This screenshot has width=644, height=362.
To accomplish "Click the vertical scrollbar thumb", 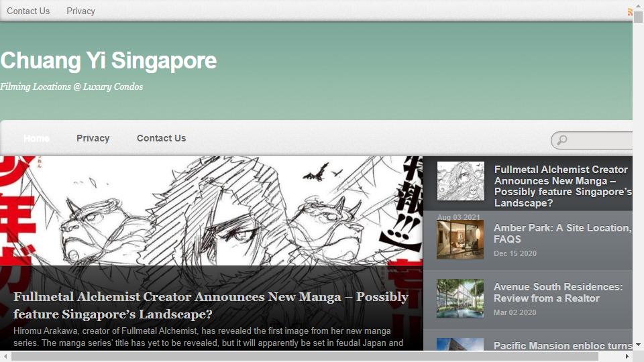I will point(638,17).
